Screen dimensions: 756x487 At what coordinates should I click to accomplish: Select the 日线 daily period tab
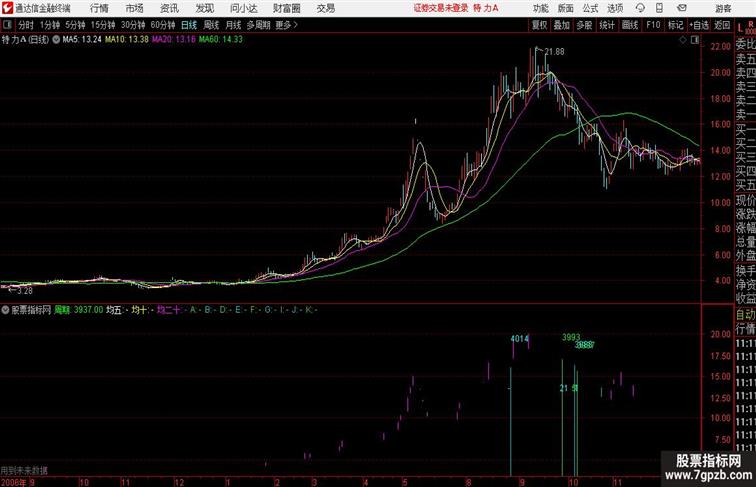(189, 25)
